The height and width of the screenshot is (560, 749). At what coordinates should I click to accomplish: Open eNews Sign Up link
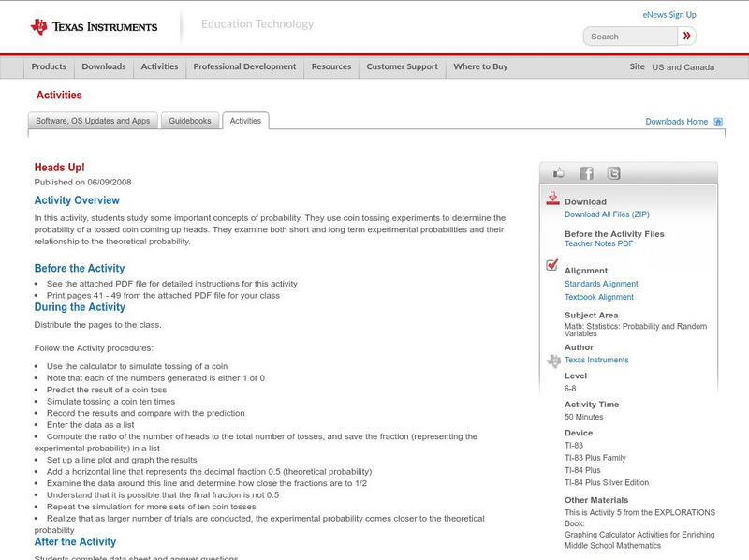[669, 15]
